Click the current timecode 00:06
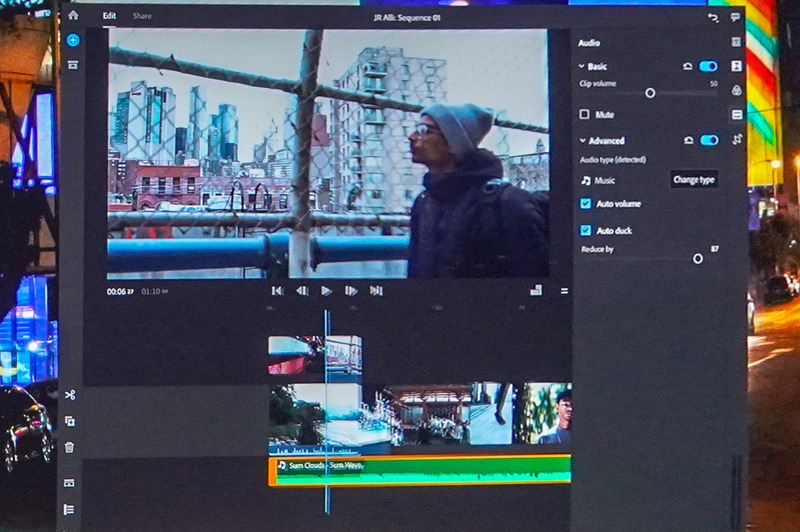The height and width of the screenshot is (532, 800). (x=120, y=292)
